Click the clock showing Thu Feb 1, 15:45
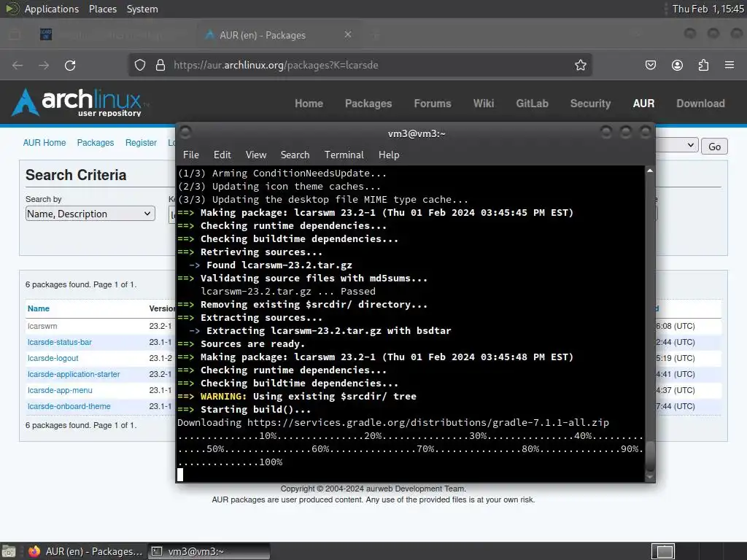Viewport: 747px width, 560px height. pos(708,9)
